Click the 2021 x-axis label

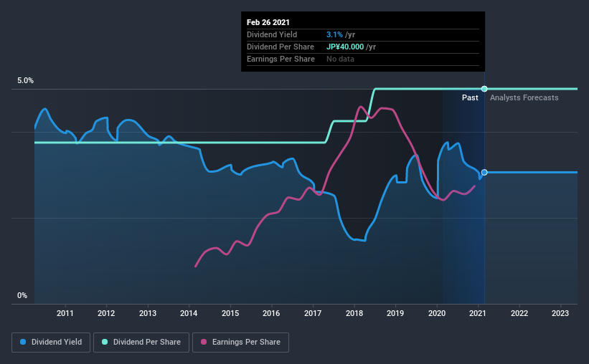point(477,313)
